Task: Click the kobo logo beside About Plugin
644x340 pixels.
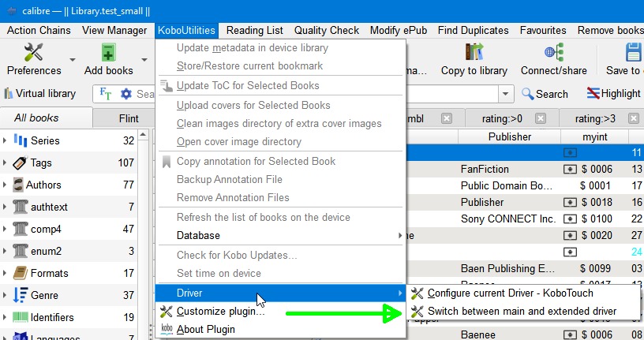Action: 167,329
